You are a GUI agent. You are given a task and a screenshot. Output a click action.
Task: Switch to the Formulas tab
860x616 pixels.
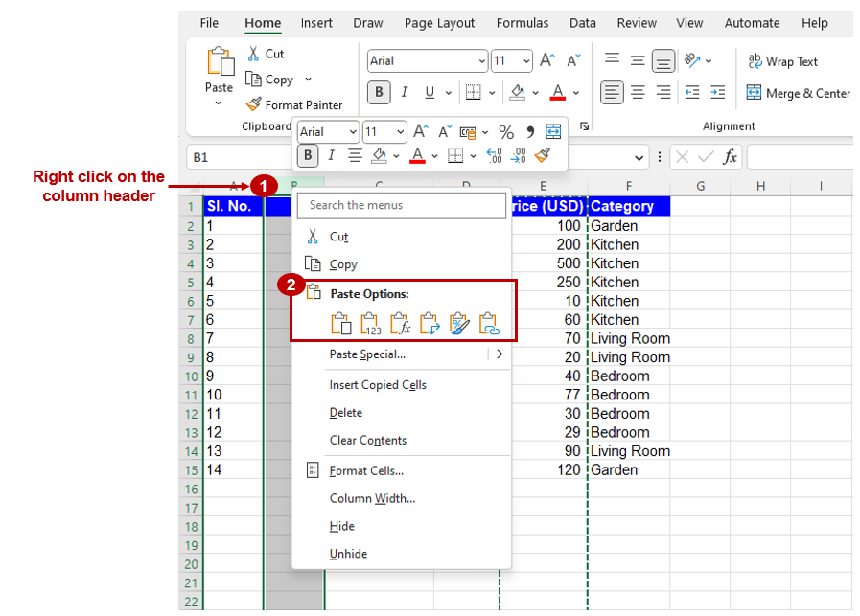523,23
